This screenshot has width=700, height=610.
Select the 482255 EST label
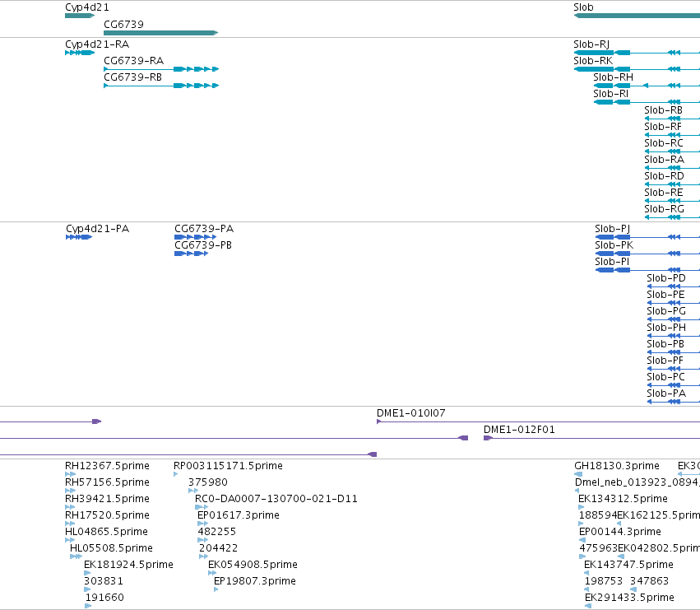(x=217, y=532)
